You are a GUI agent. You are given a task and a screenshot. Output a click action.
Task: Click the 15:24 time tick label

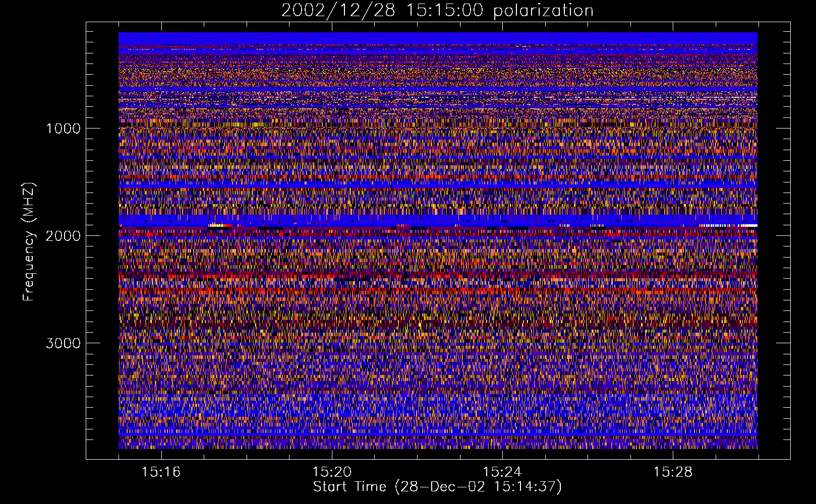[x=502, y=472]
